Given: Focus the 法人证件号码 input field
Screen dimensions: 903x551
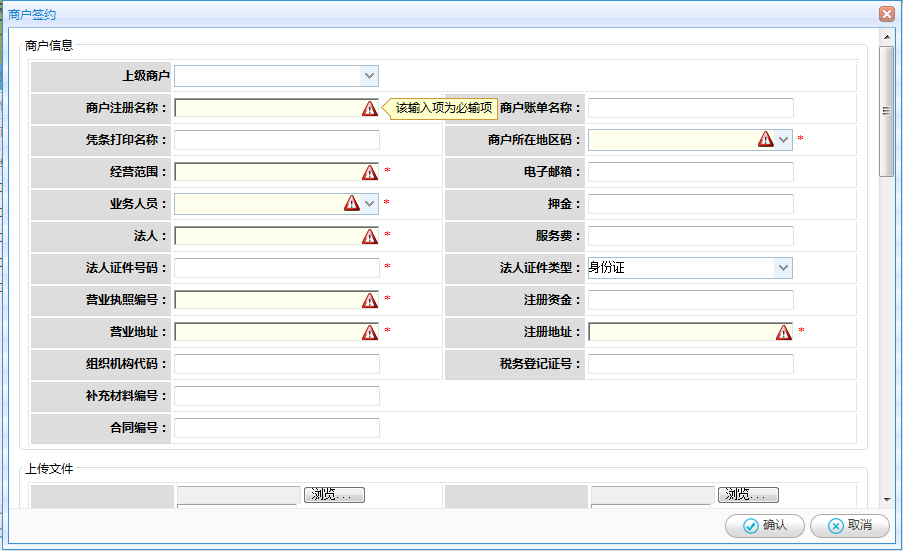Looking at the screenshot, I should [277, 268].
